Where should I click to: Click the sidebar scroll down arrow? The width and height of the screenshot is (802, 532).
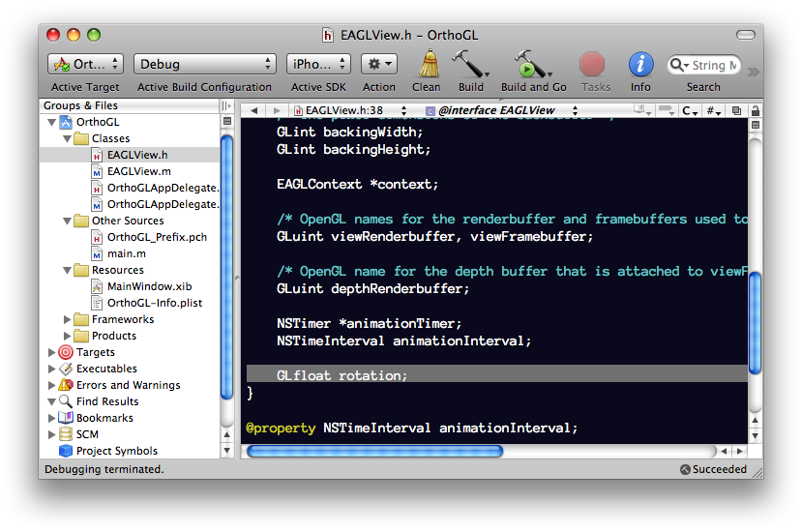pos(227,451)
